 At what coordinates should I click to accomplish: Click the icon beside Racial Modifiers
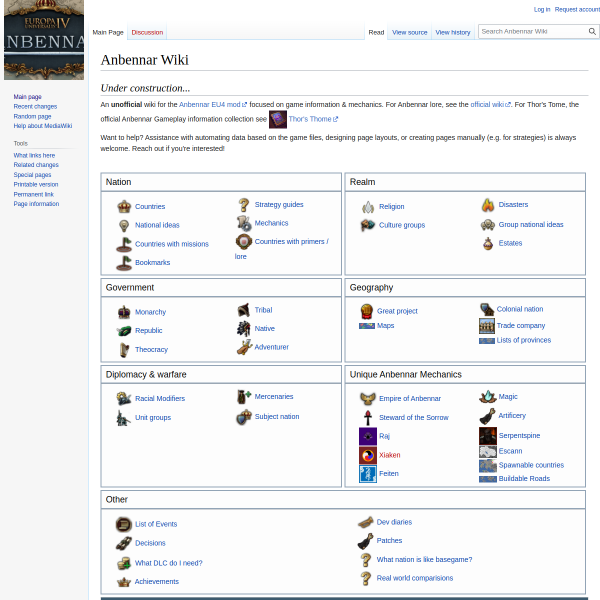[124, 399]
